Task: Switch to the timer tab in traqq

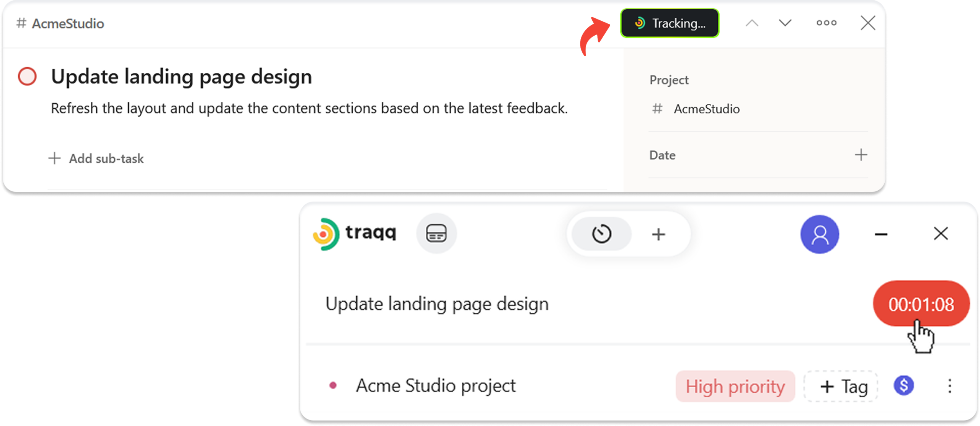Action: tap(601, 234)
